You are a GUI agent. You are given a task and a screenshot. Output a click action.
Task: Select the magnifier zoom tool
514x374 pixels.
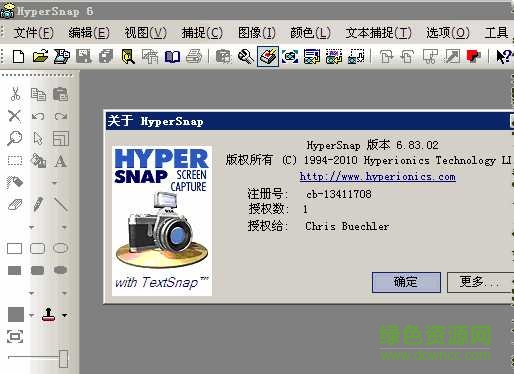pos(15,138)
